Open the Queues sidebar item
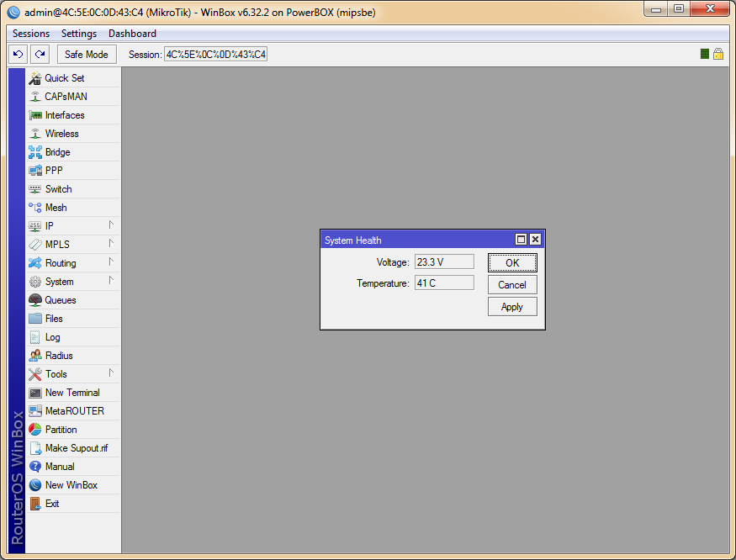This screenshot has width=736, height=560. pyautogui.click(x=61, y=300)
